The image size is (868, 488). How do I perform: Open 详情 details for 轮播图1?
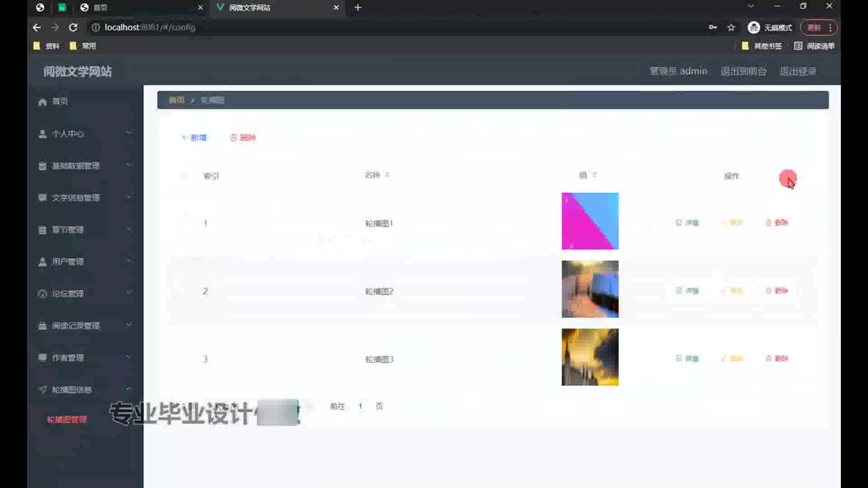[x=687, y=223]
